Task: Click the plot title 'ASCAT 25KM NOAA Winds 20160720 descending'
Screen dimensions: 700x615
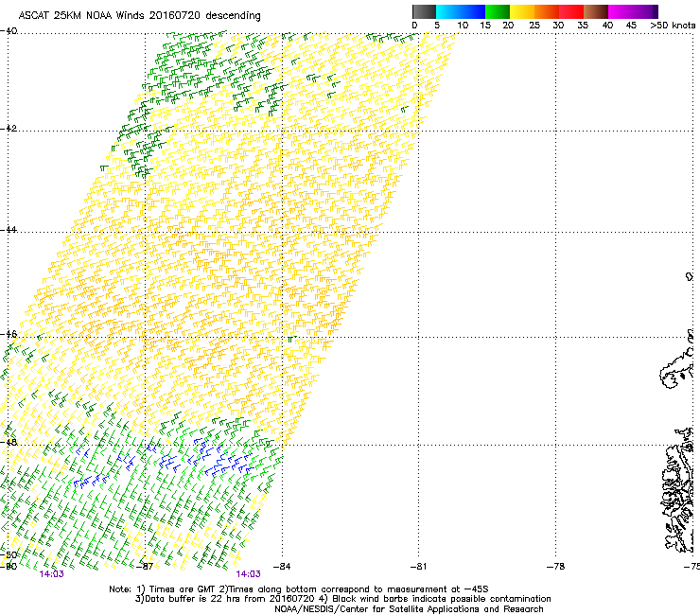Action: (x=139, y=15)
